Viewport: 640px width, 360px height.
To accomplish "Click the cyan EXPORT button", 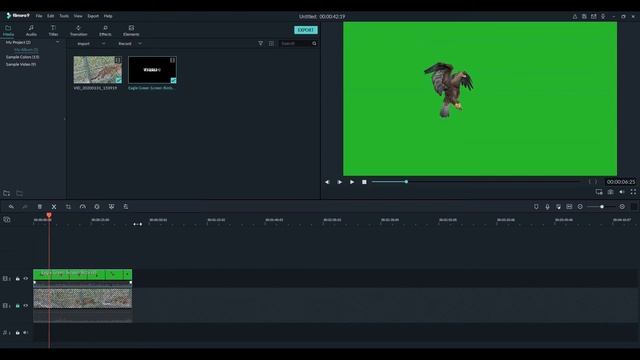I will click(306, 30).
